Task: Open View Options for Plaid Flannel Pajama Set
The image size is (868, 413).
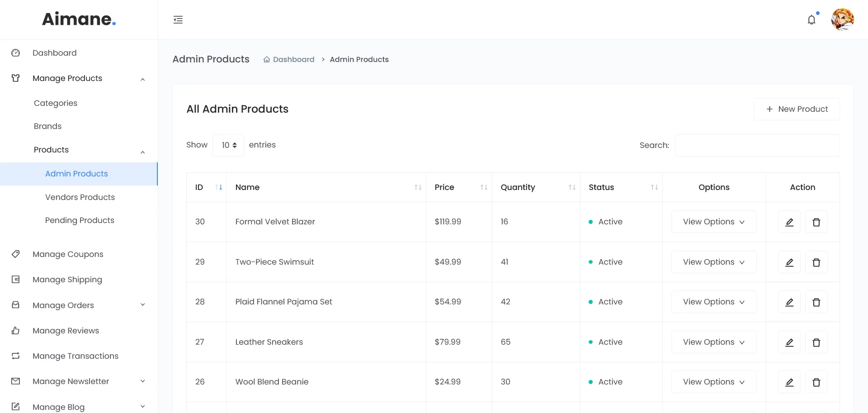Action: click(x=714, y=302)
